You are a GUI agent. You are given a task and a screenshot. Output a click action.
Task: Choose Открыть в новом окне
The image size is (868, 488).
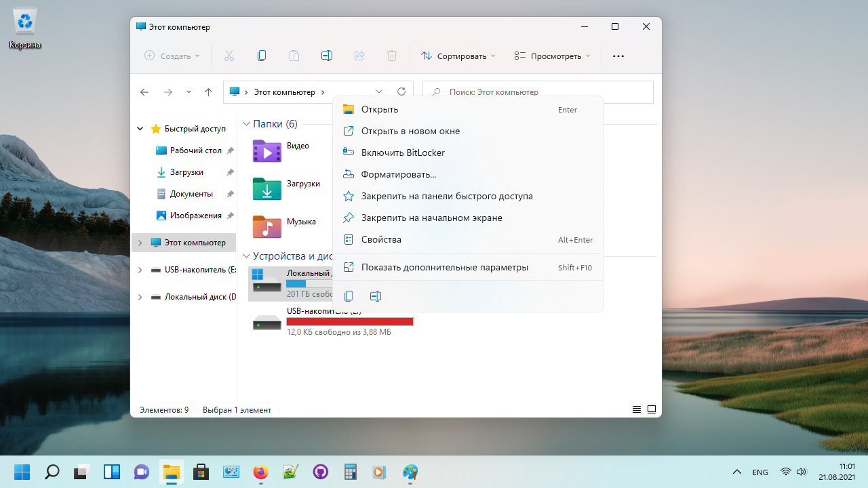(468, 131)
